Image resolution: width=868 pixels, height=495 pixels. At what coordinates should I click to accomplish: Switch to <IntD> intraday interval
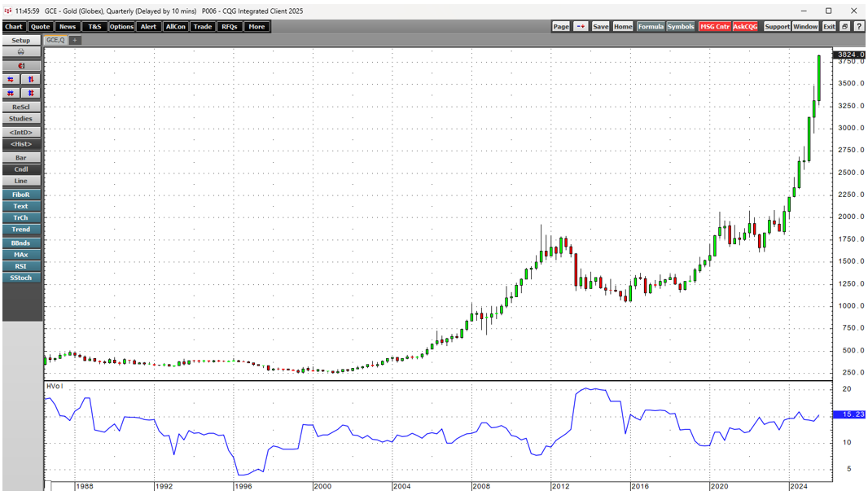pos(21,133)
